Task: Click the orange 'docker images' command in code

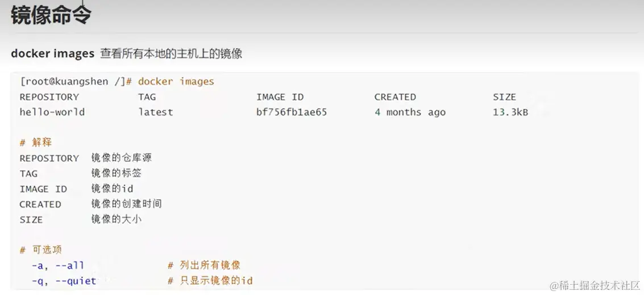Action: click(x=176, y=82)
